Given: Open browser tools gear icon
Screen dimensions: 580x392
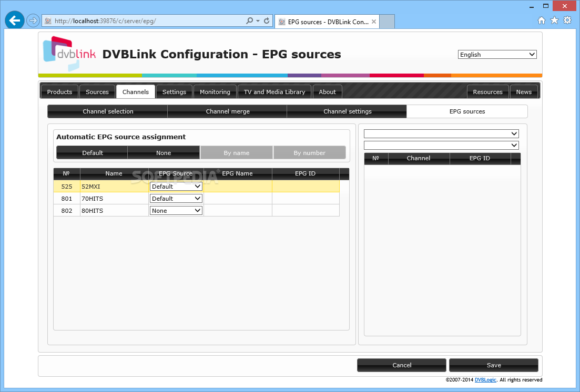Looking at the screenshot, I should pyautogui.click(x=567, y=20).
